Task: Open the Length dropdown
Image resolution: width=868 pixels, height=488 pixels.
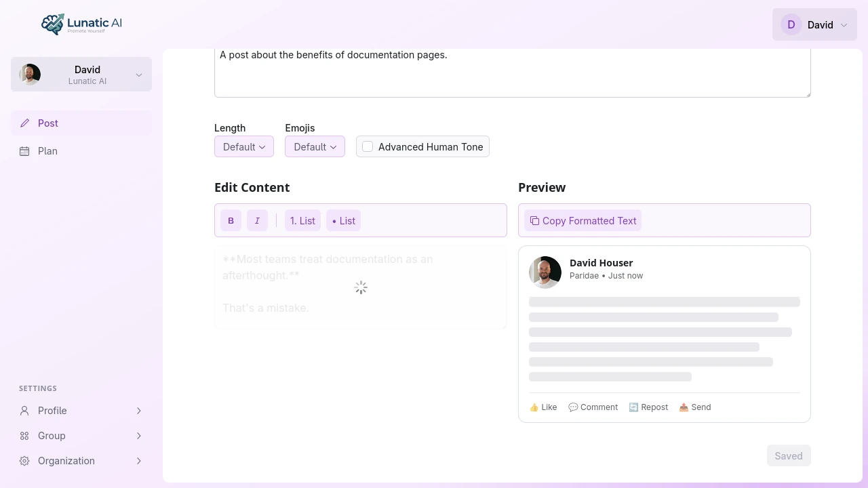Action: 244,146
